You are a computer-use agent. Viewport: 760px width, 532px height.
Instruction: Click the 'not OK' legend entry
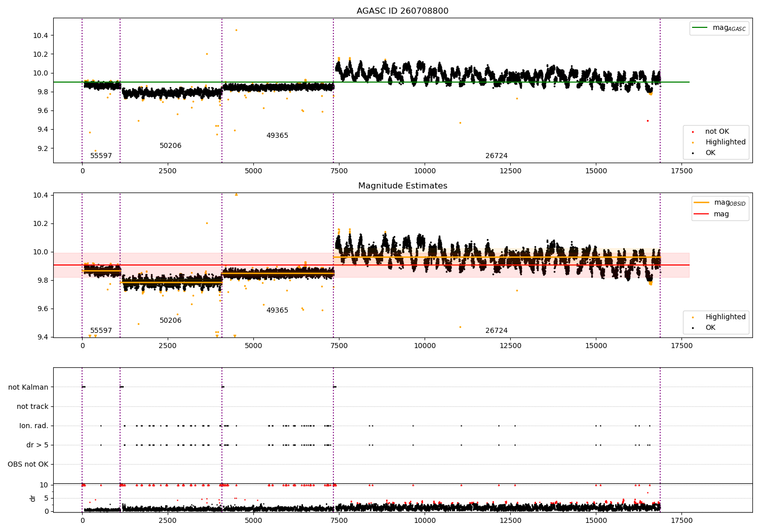tap(717, 132)
